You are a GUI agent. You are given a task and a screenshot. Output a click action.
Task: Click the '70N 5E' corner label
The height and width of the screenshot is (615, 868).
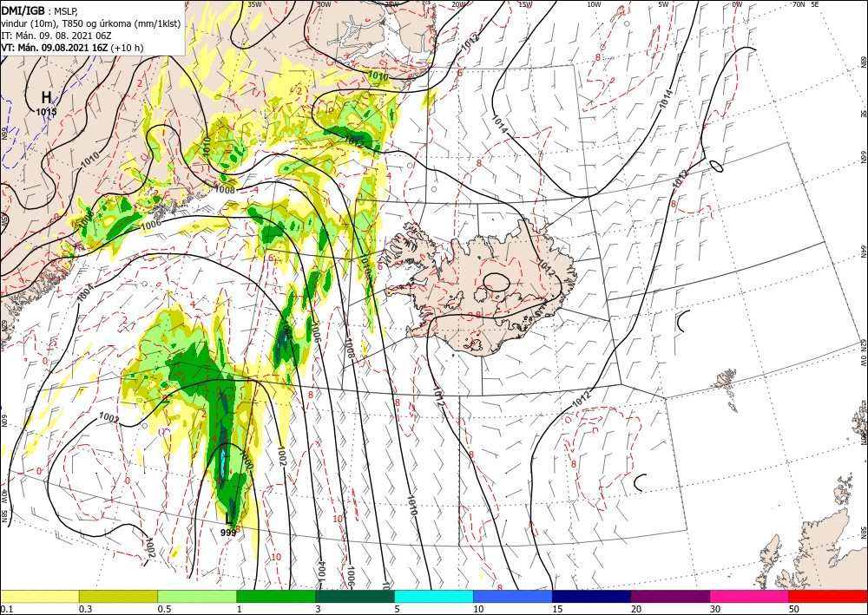coord(806,4)
